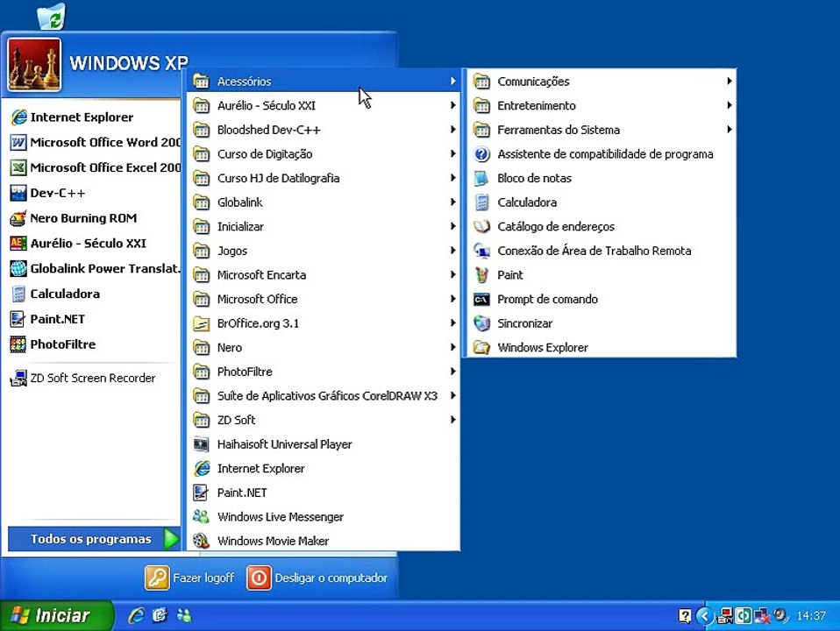This screenshot has height=631, width=840.
Task: Expand the Jogos submenu arrow
Action: (453, 251)
